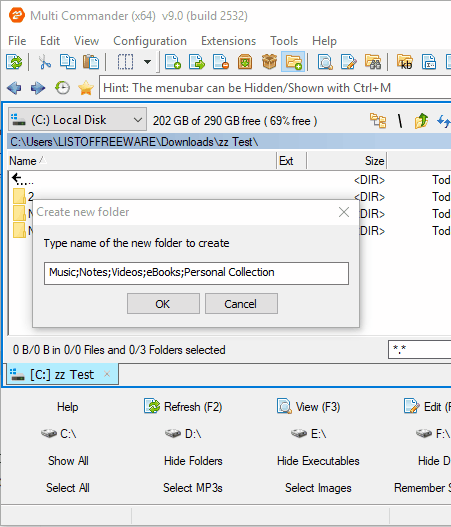The height and width of the screenshot is (527, 451).
Task: Click the View (F3) button
Action: [x=308, y=407]
